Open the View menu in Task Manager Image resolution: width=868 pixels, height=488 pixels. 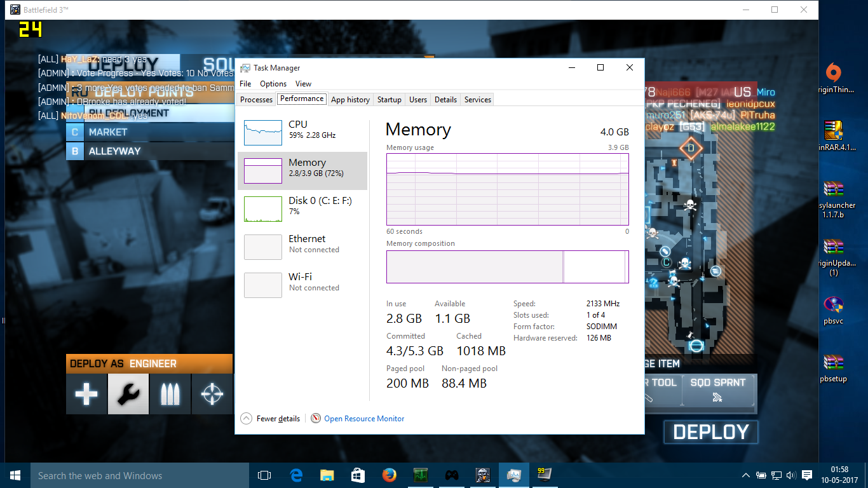[303, 84]
